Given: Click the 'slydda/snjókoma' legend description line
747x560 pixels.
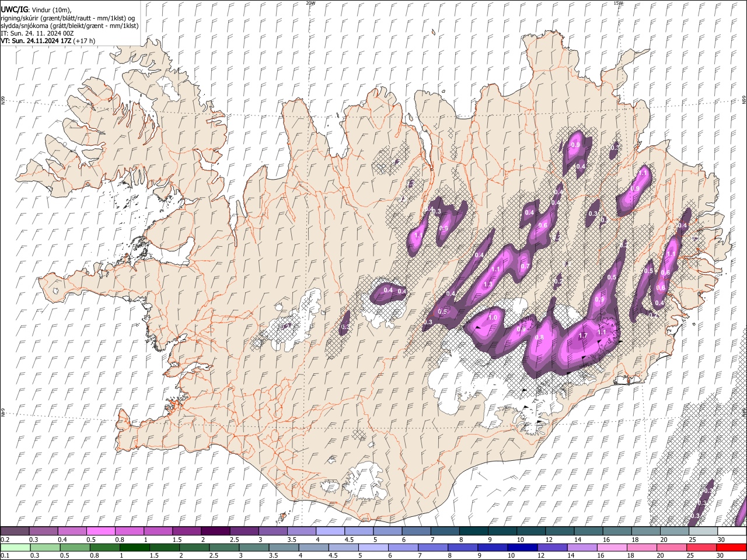Looking at the screenshot, I should point(69,26).
